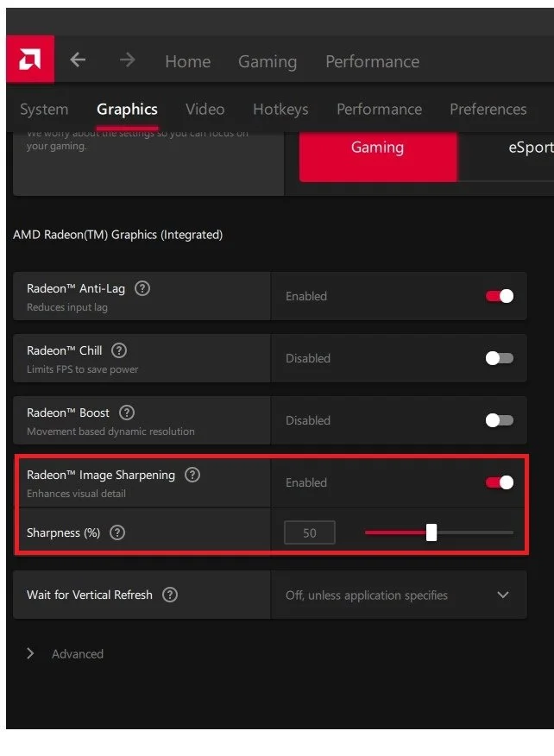Image resolution: width=554 pixels, height=756 pixels.
Task: Open help for Wait for Vertical Refresh
Action: tap(170, 595)
